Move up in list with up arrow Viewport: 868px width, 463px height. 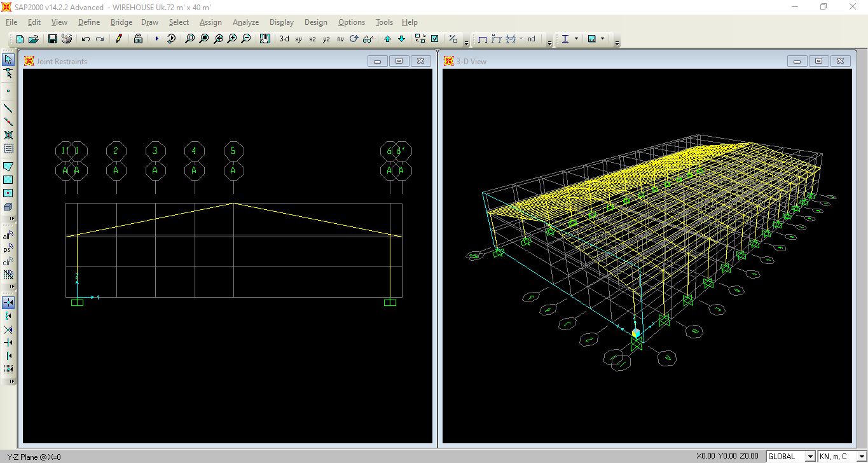(387, 39)
